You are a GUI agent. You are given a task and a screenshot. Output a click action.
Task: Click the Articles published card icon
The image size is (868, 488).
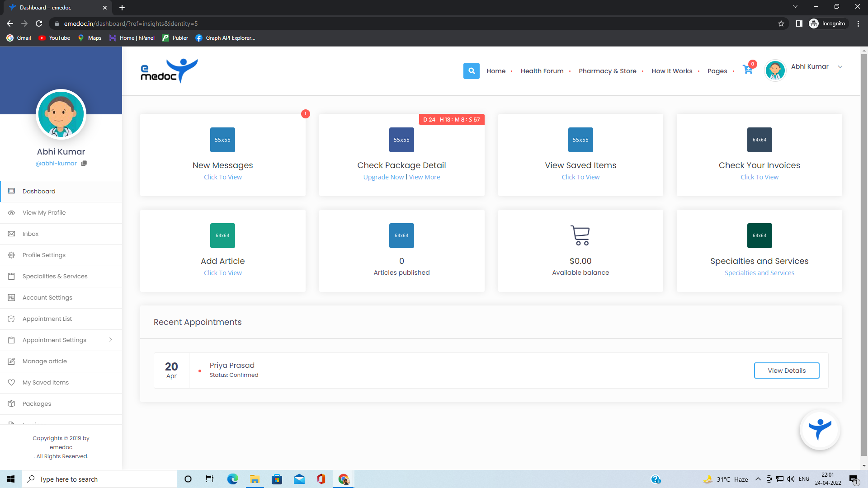[x=401, y=235]
